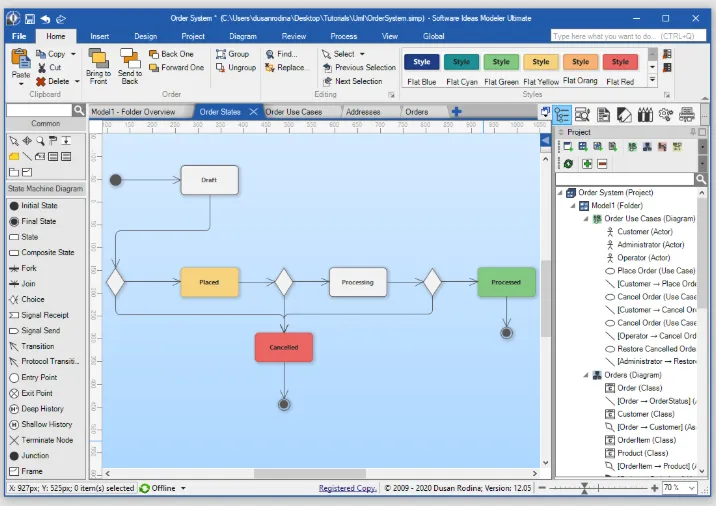Collapse the Orders diagram node
The height and width of the screenshot is (506, 716).
tap(586, 375)
